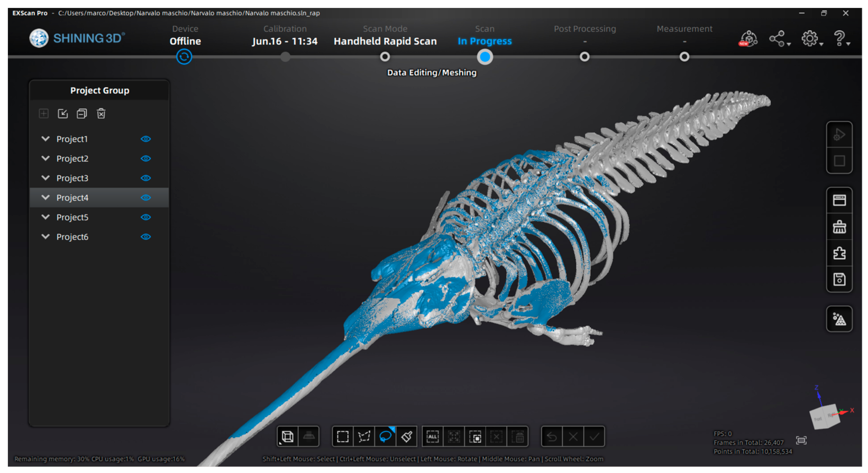Toggle the Project6 eye icon
This screenshot has width=868, height=473.
tap(145, 237)
